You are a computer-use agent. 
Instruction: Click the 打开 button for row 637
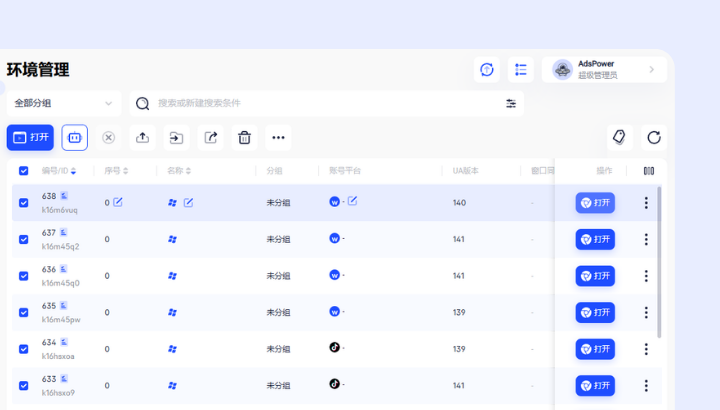[595, 239]
